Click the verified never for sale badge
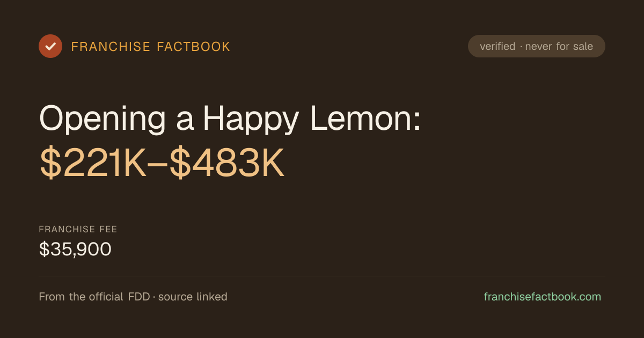This screenshot has height=338, width=644. click(x=537, y=46)
